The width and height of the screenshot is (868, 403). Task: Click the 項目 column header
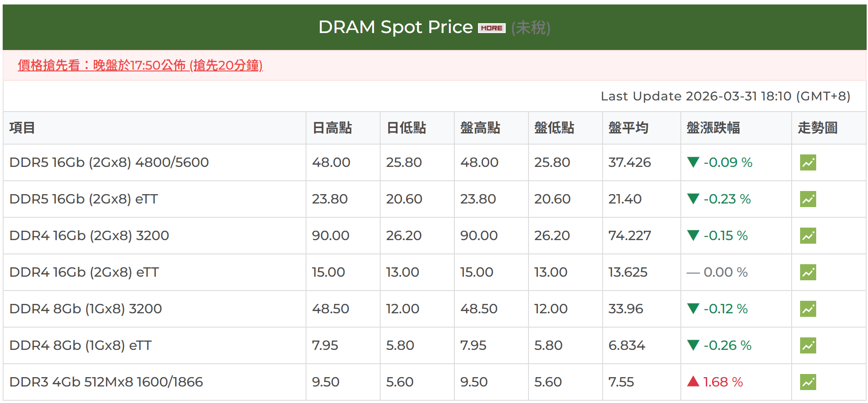22,128
